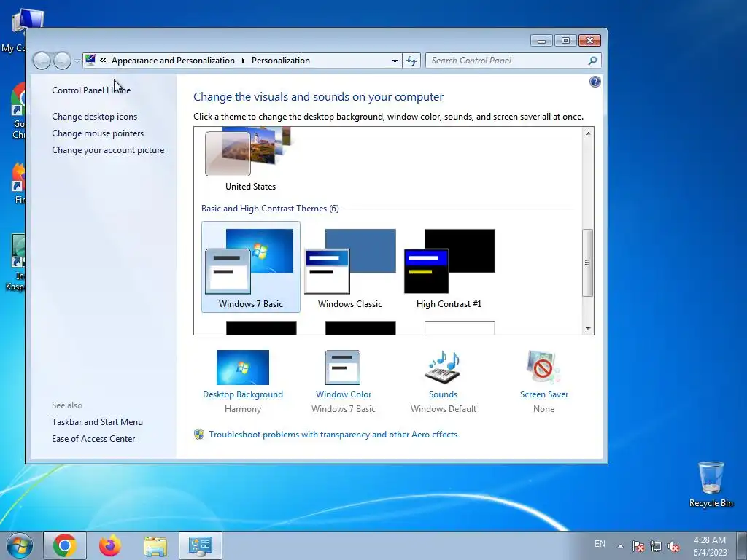
Task: Click Appearance and Personalization breadcrumb
Action: pyautogui.click(x=173, y=61)
